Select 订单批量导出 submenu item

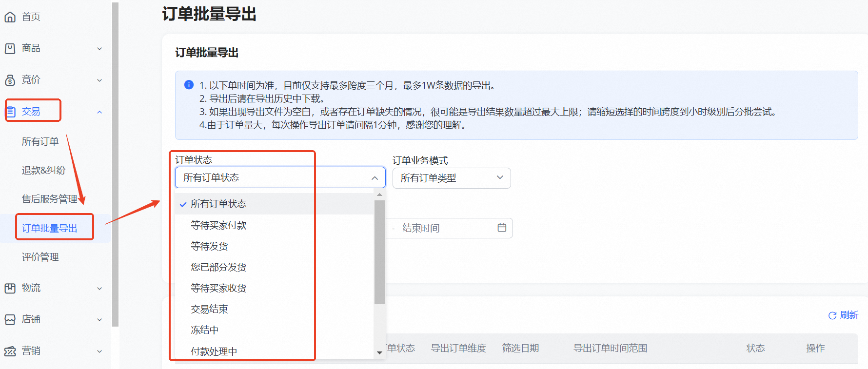49,228
